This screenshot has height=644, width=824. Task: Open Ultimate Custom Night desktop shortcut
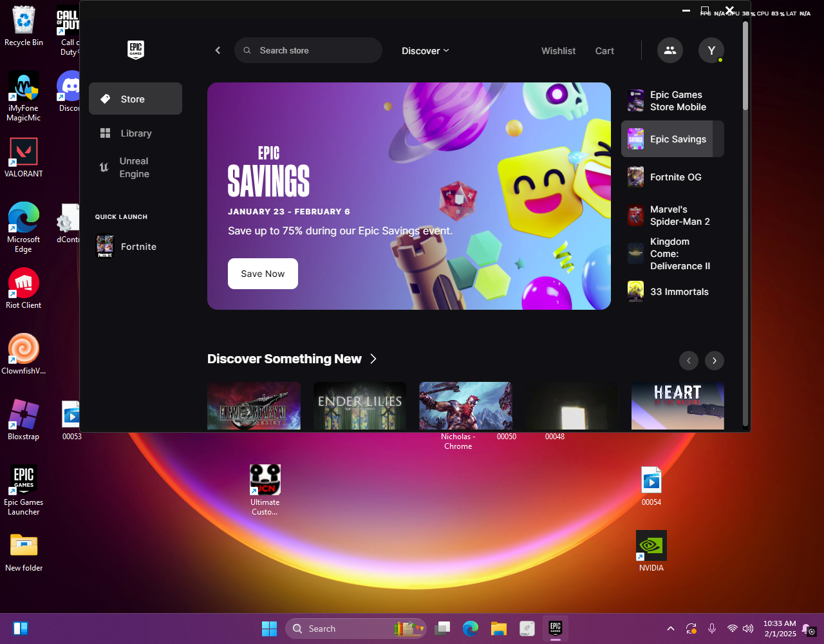[265, 491]
